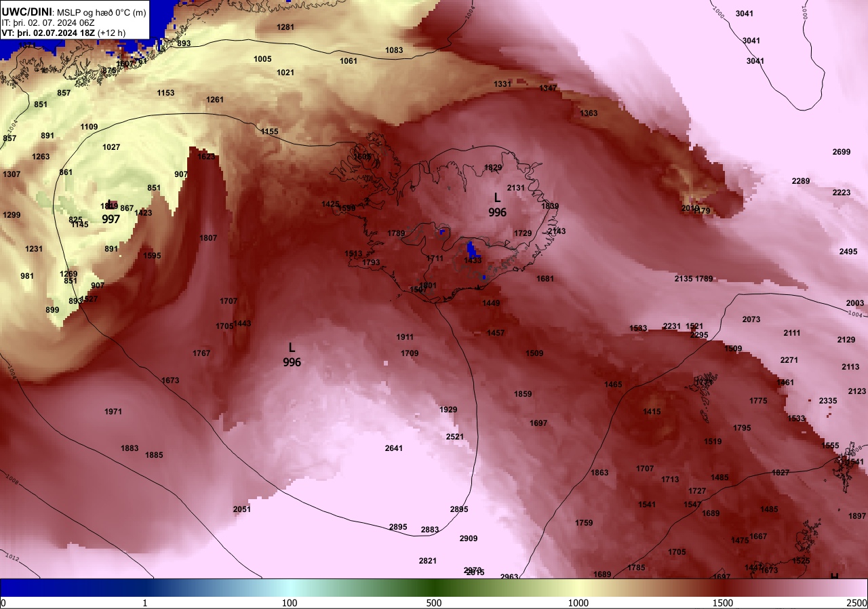
Task: Click the height value 2821
Action: coord(428,561)
